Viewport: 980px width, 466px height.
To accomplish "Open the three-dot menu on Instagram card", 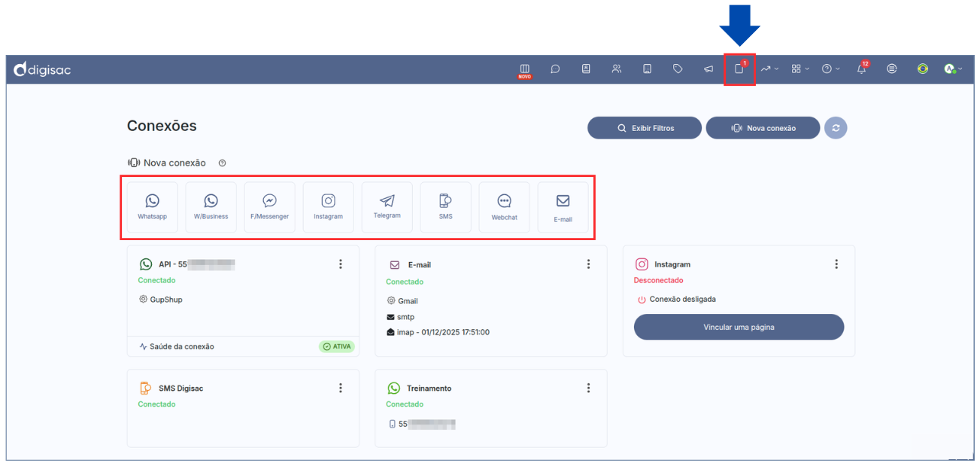I will pos(836,264).
